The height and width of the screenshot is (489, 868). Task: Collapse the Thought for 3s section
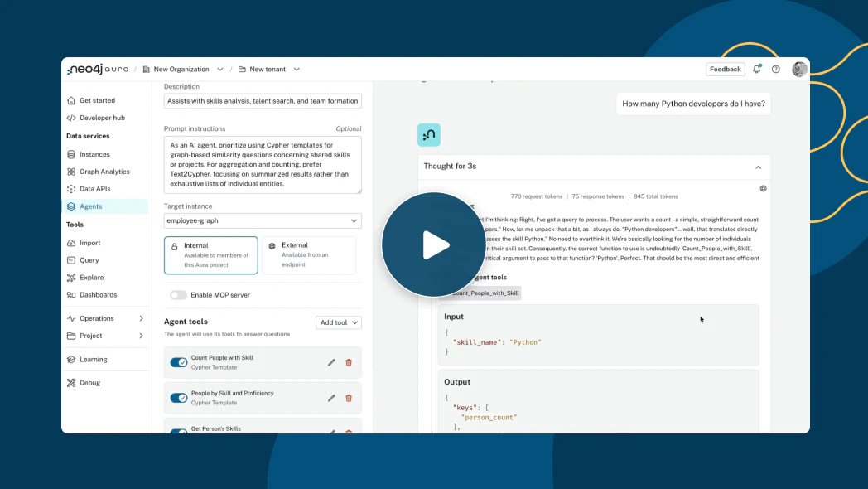click(x=758, y=167)
